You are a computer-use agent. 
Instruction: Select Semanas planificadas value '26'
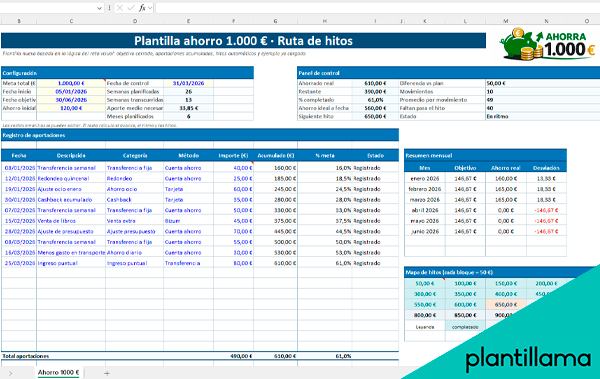188,91
